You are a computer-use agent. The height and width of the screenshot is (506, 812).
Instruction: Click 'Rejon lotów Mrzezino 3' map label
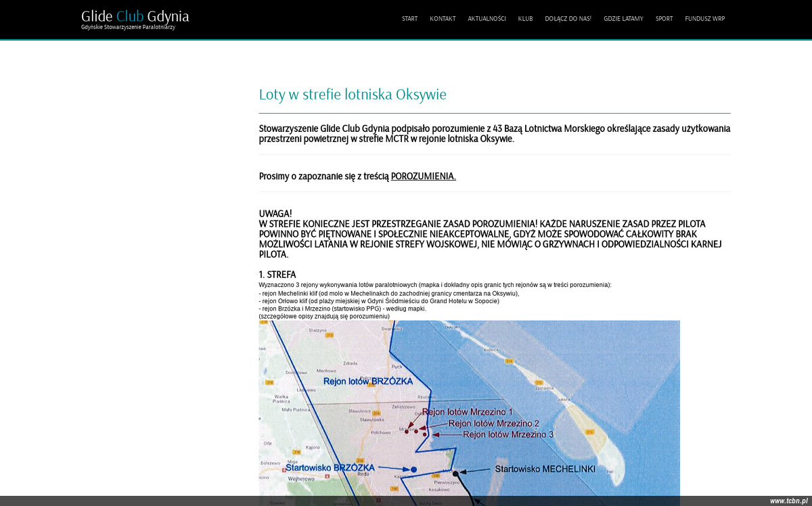click(508, 434)
